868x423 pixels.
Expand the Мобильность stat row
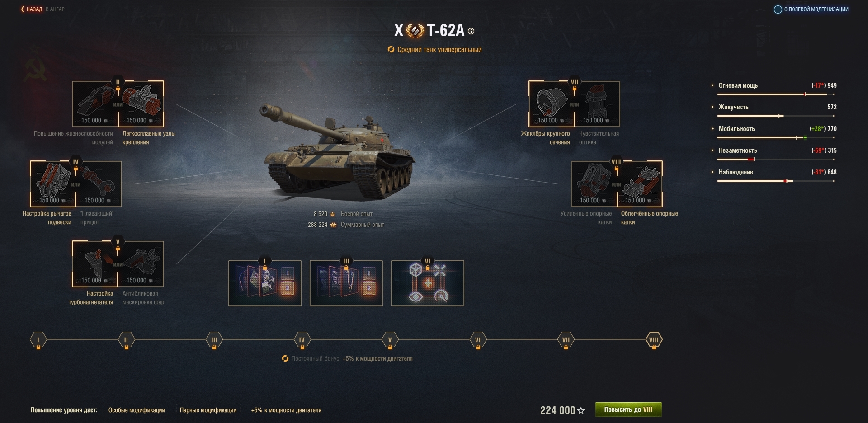pos(773,129)
